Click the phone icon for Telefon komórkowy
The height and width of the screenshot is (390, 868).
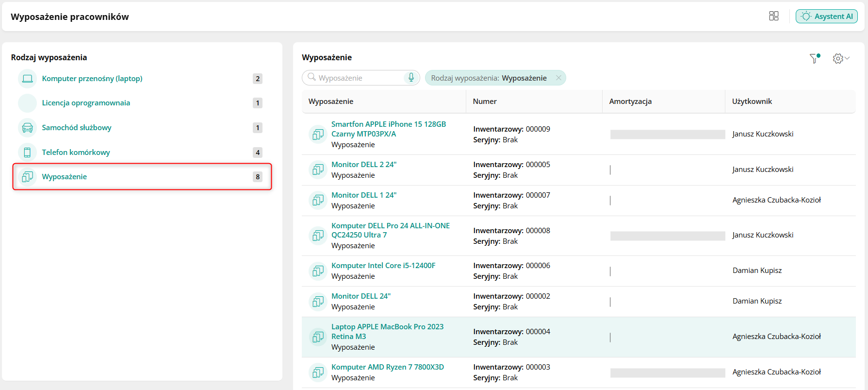28,153
